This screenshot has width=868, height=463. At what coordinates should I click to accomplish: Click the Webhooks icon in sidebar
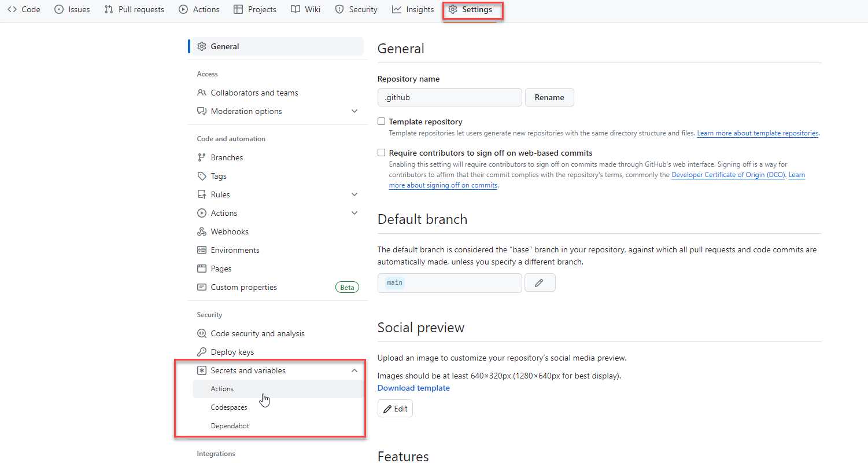click(x=202, y=231)
